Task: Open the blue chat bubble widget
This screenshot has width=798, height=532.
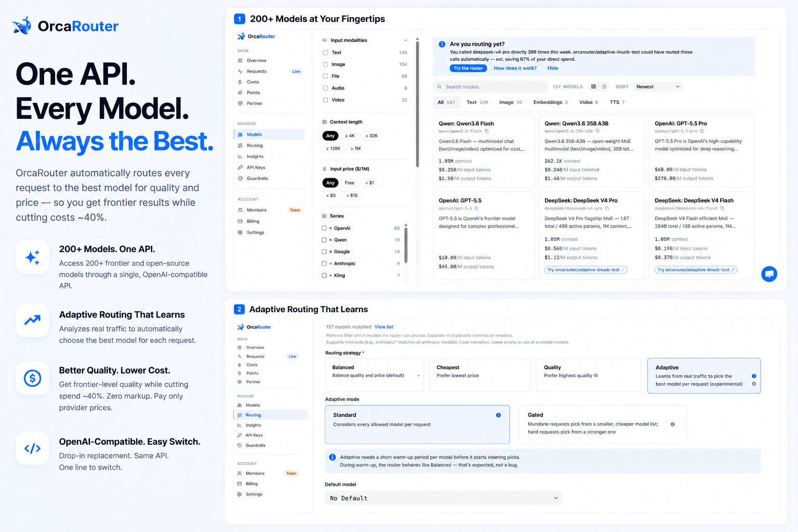Action: coord(769,274)
